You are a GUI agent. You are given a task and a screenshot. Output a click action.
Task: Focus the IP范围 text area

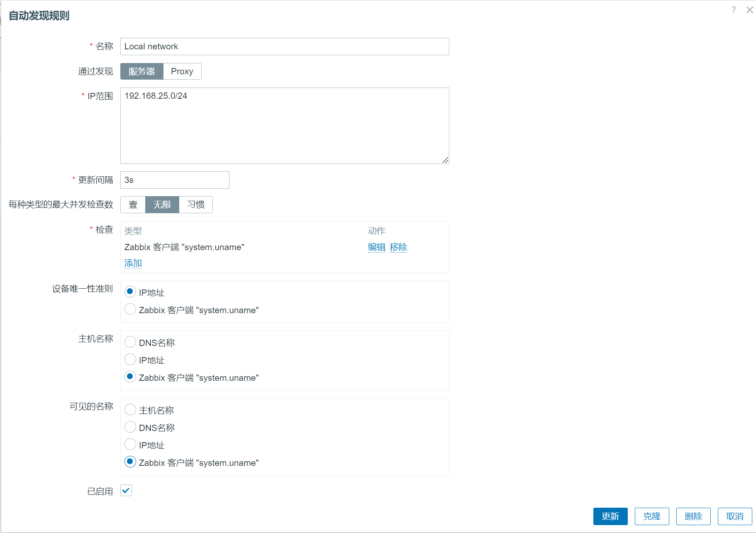point(285,126)
